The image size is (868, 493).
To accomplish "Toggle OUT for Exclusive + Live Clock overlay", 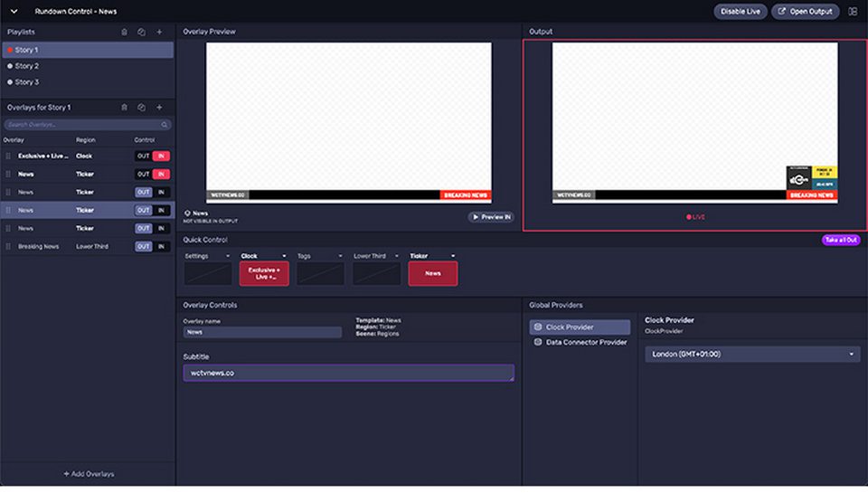I will [x=144, y=156].
